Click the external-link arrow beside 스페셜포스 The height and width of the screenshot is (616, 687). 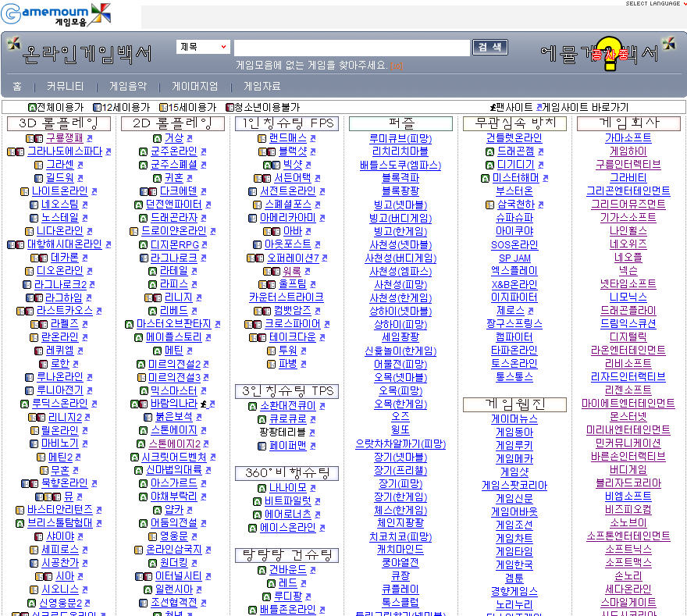pos(317,205)
